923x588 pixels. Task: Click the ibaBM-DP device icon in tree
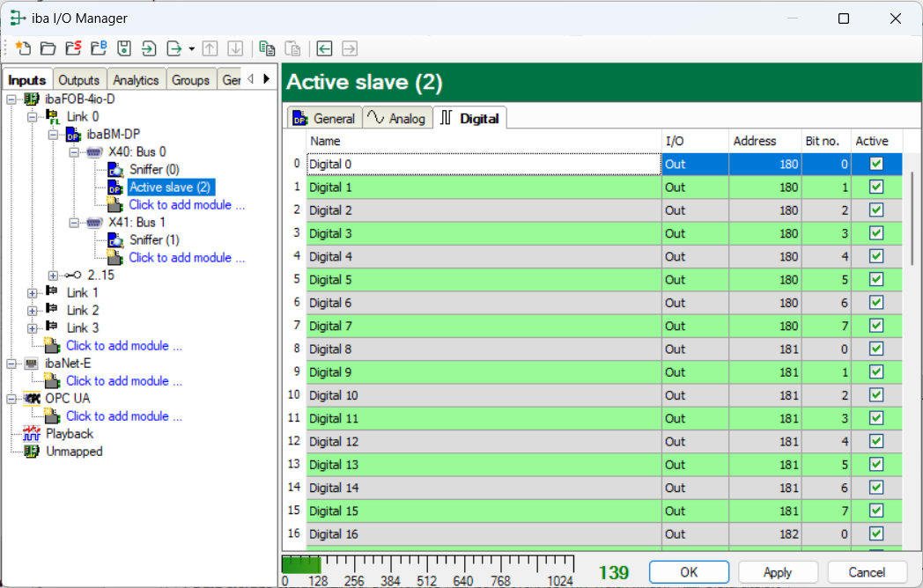pyautogui.click(x=74, y=134)
